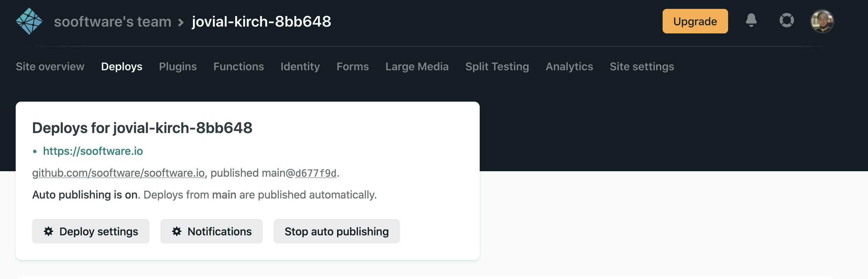This screenshot has width=868, height=279.
Task: Click the Netlify logo icon
Action: (x=29, y=21)
